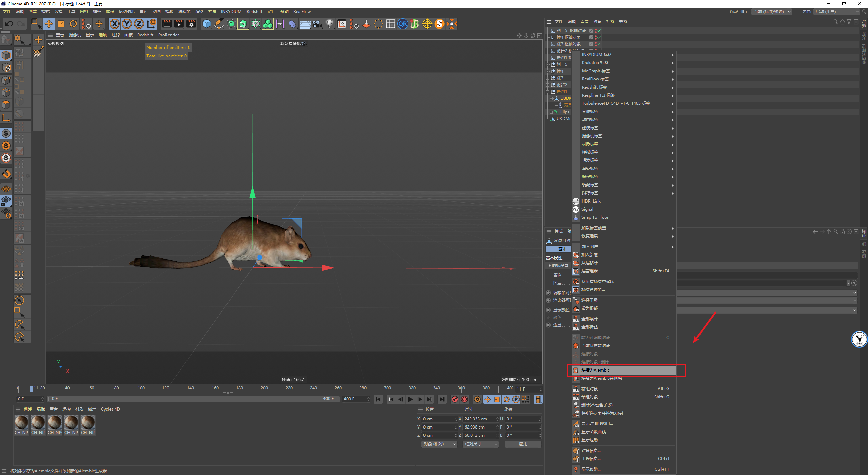Click the 应用 apply button
868x475 pixels.
click(x=523, y=444)
